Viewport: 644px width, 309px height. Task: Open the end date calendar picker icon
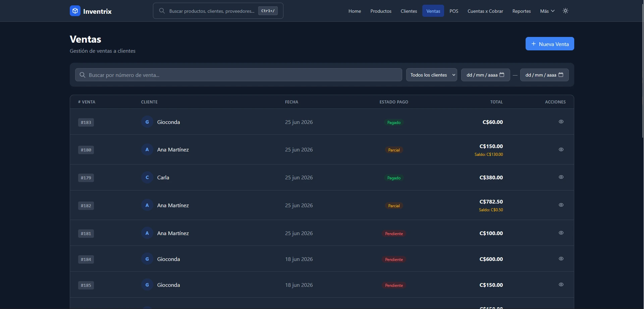coord(561,75)
